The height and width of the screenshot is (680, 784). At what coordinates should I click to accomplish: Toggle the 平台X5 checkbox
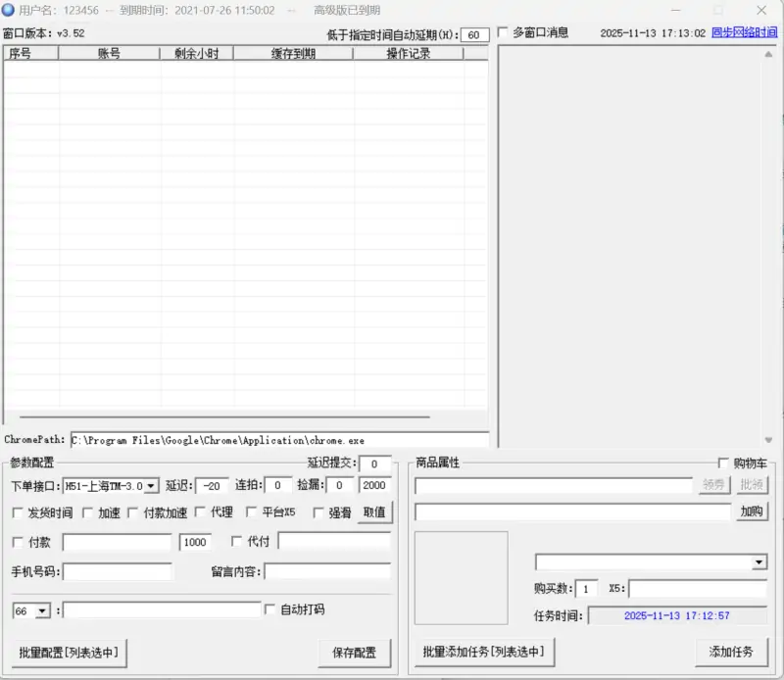click(x=252, y=511)
